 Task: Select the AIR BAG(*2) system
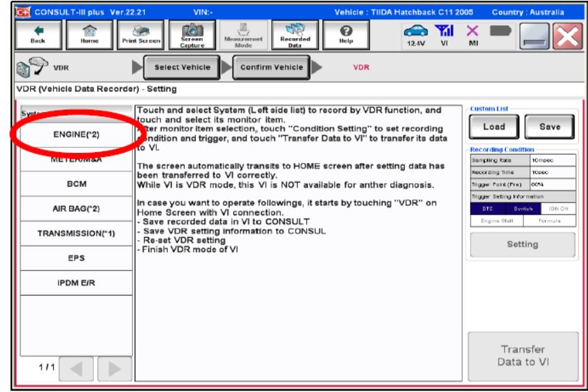[x=76, y=209]
